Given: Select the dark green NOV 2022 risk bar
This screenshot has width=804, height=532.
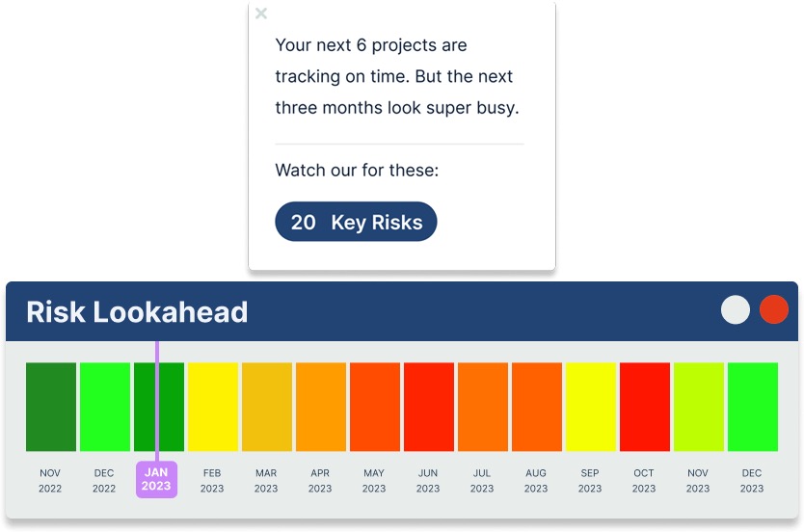Looking at the screenshot, I should (x=51, y=407).
